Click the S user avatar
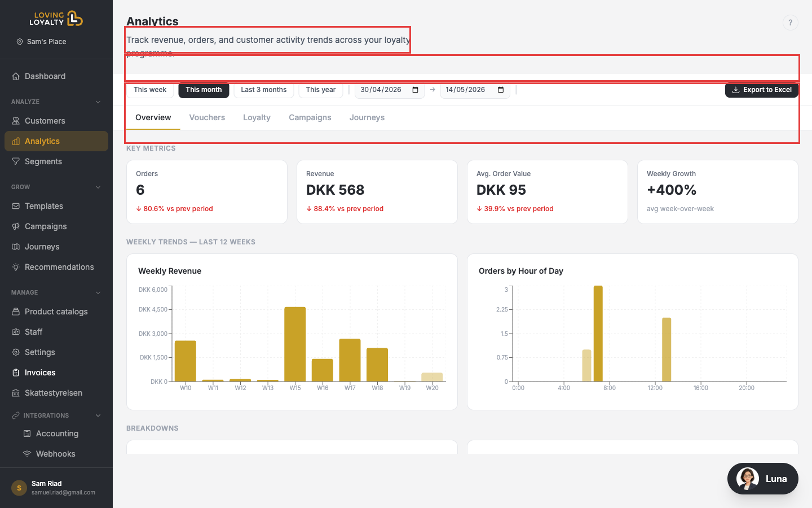Viewport: 812px width, 508px height. point(19,488)
